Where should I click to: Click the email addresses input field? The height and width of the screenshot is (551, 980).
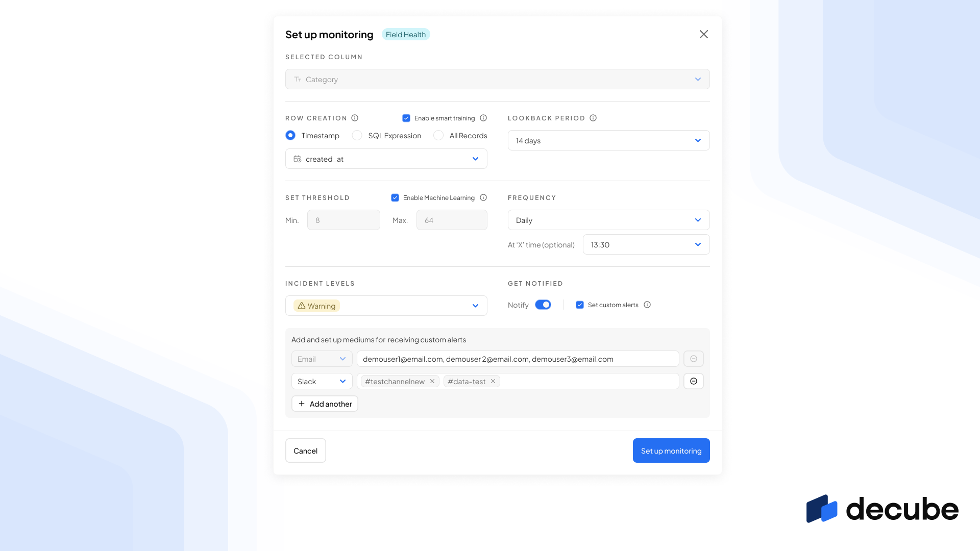pyautogui.click(x=518, y=359)
